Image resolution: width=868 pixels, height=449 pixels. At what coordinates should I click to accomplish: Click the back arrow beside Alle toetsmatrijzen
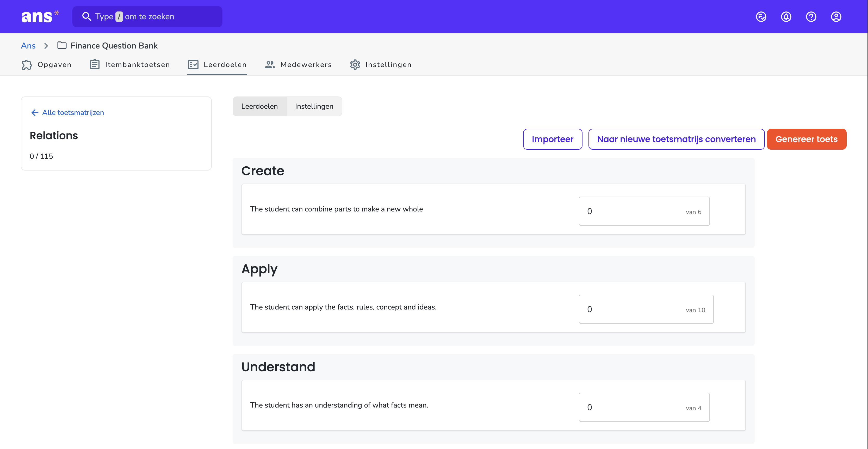[35, 113]
